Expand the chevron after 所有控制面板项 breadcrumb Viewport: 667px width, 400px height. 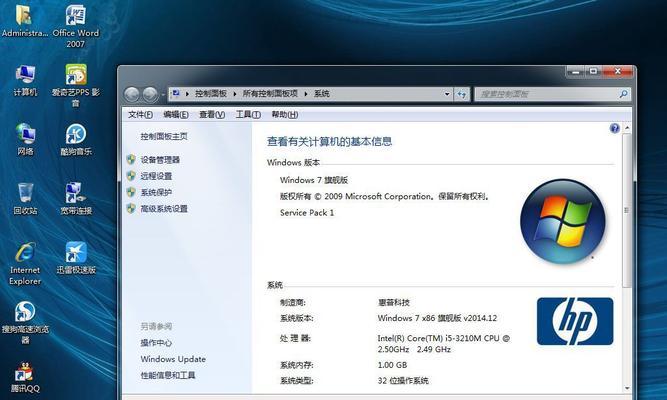(306, 94)
